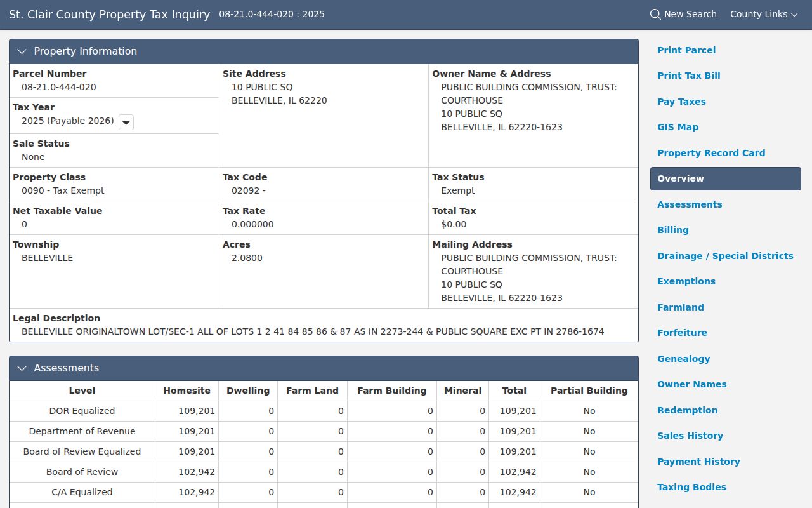
Task: Go to Pay Taxes
Action: [x=681, y=102]
